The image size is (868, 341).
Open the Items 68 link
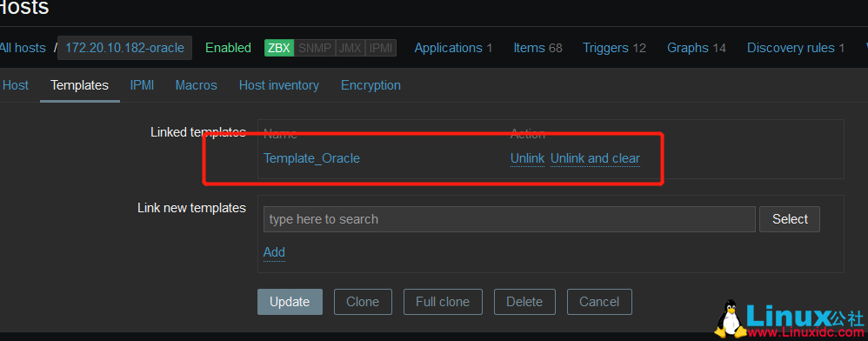tap(537, 48)
